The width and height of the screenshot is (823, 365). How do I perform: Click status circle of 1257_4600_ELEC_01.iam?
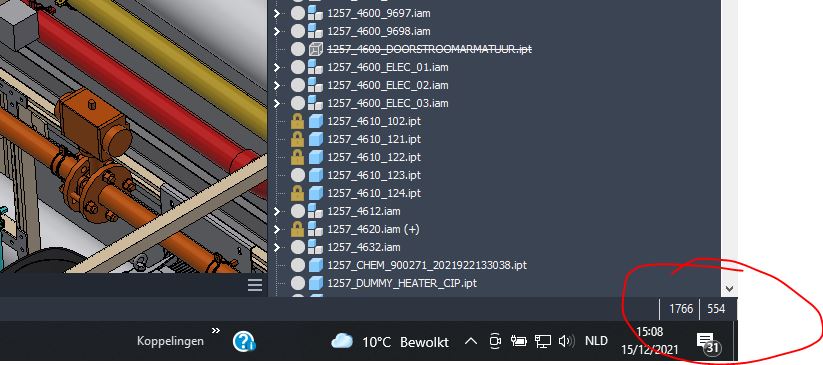click(x=298, y=67)
